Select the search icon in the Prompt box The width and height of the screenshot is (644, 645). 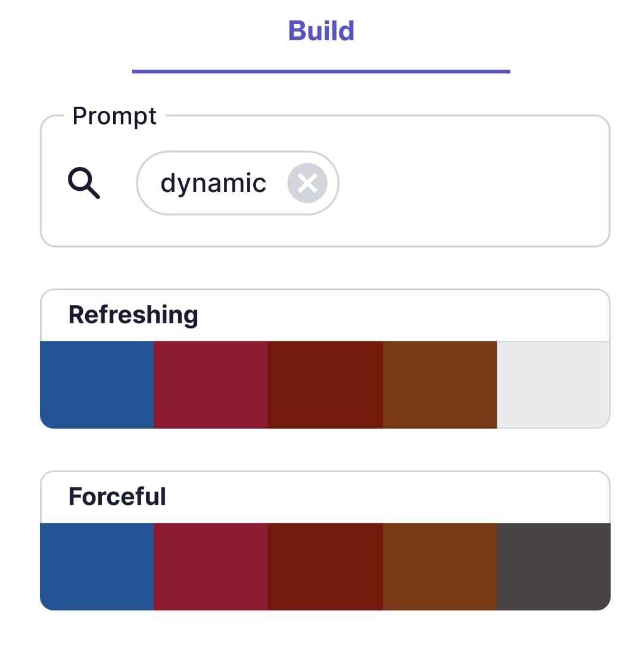coord(84,183)
